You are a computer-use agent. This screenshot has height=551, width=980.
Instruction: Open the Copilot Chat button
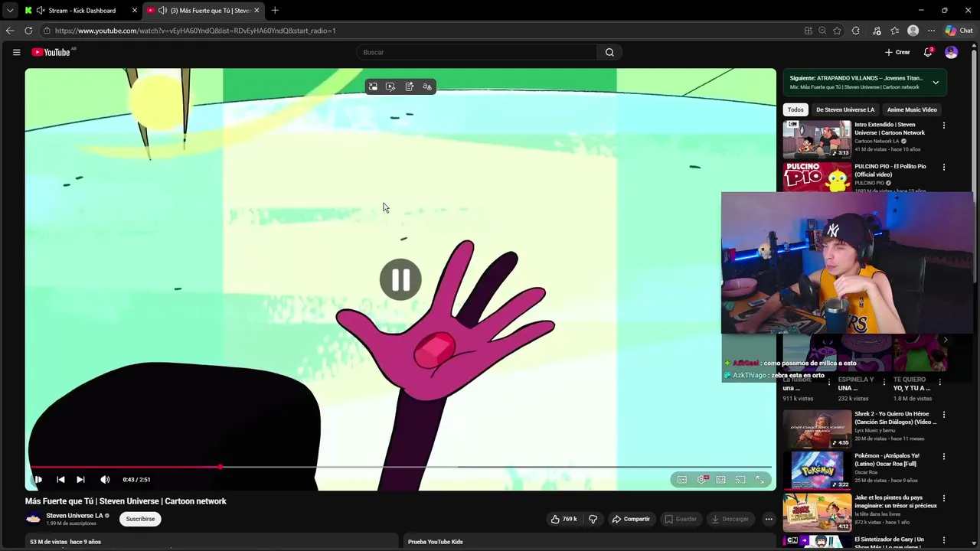959,31
